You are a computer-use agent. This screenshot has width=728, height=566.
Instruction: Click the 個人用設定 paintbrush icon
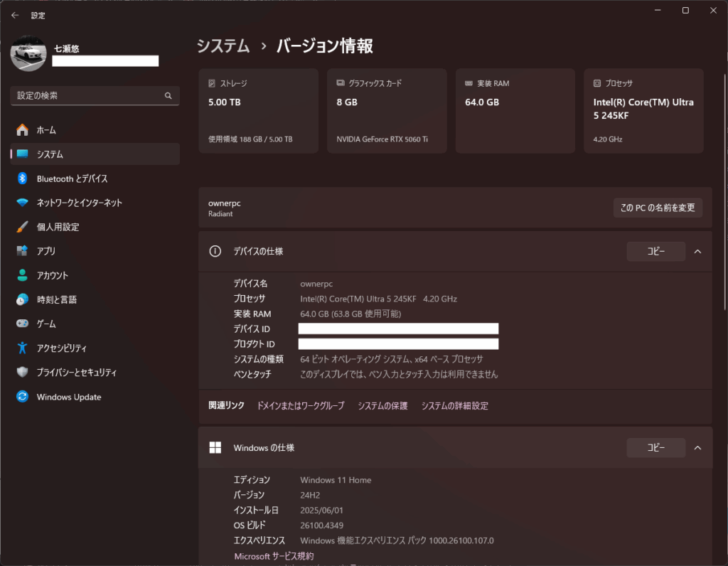pyautogui.click(x=22, y=227)
